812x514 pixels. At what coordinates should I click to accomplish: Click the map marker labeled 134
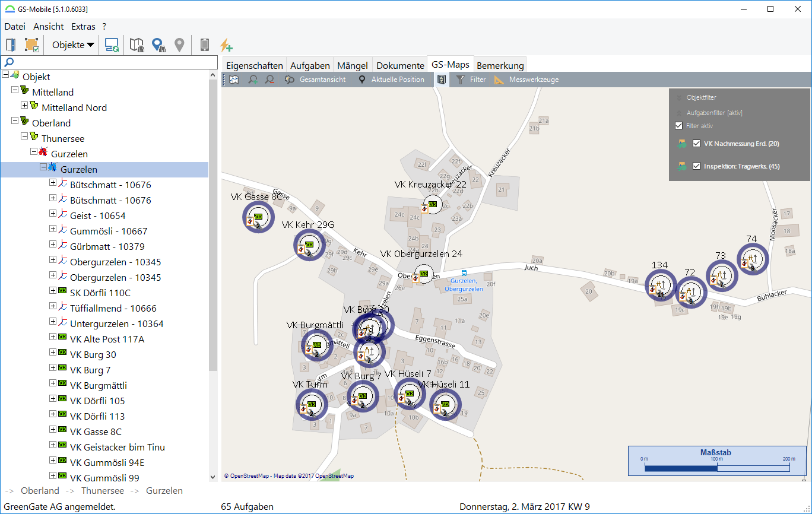click(661, 285)
